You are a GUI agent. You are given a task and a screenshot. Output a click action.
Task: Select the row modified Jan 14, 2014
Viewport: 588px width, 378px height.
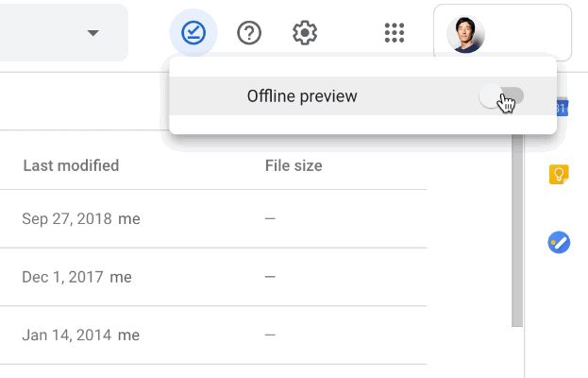pyautogui.click(x=213, y=335)
